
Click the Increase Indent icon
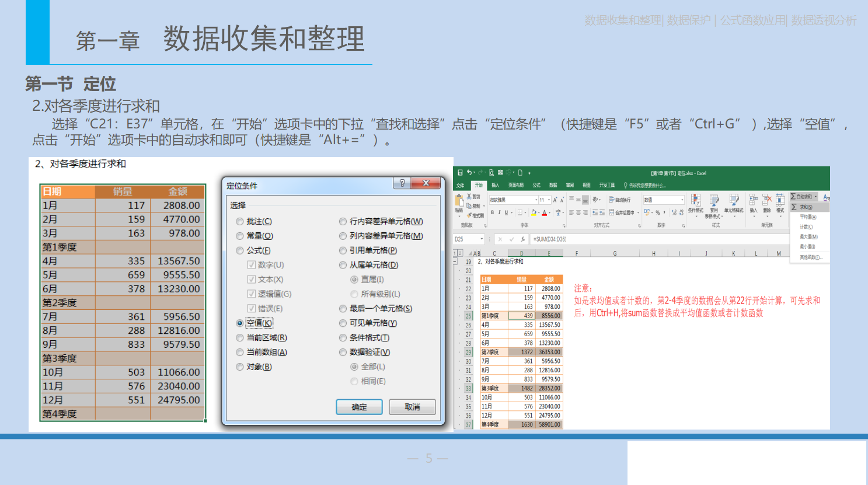[602, 212]
